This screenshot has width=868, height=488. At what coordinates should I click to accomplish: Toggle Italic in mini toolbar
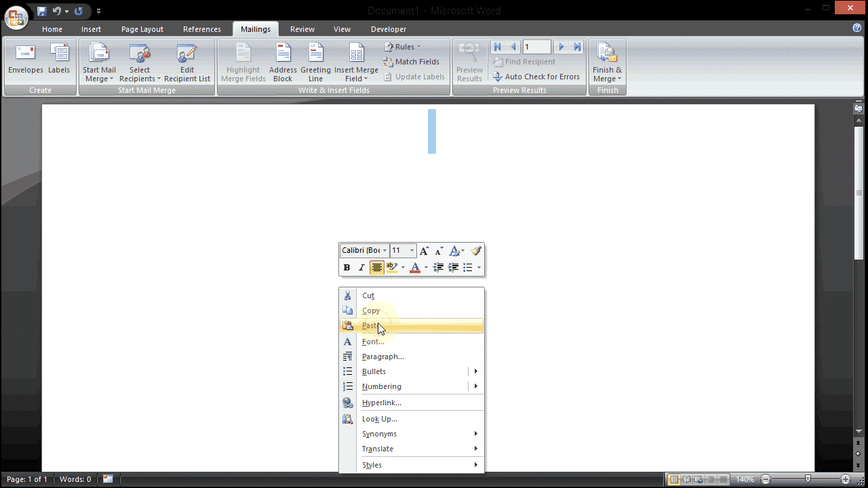[x=361, y=268]
